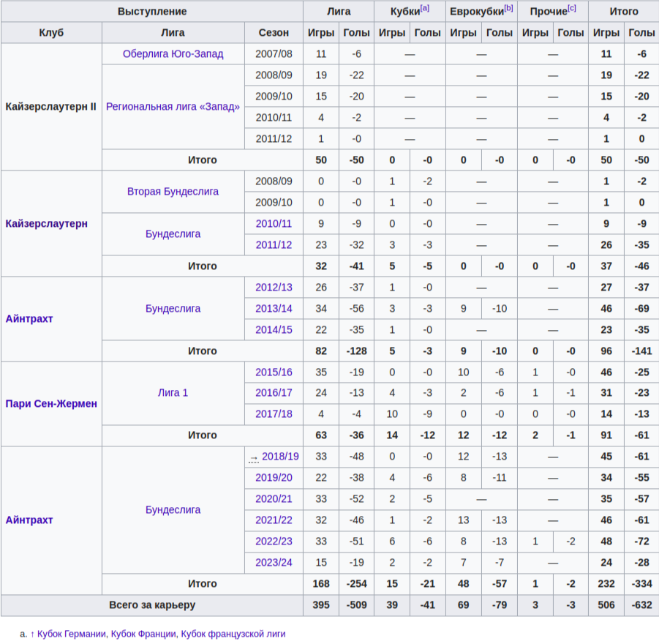Open Региональная лига «Запад» link

(173, 106)
